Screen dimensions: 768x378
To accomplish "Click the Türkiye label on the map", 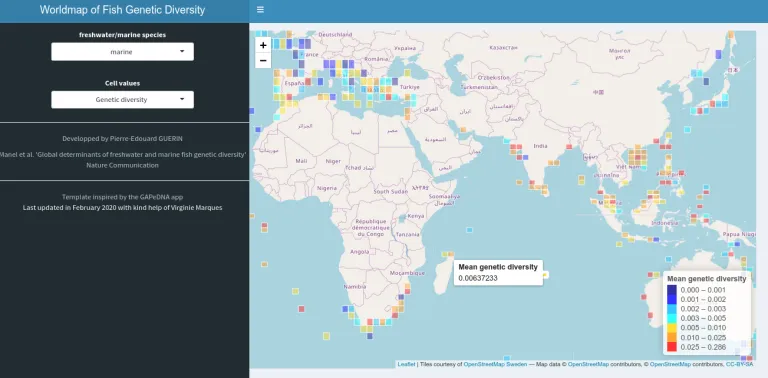I will 410,87.
